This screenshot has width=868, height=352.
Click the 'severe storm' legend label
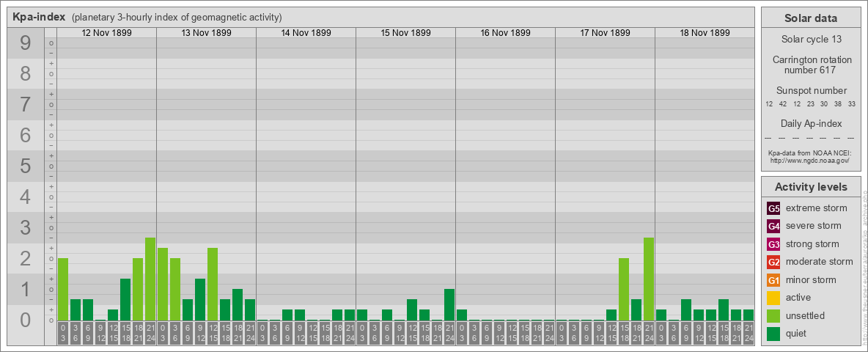point(814,226)
